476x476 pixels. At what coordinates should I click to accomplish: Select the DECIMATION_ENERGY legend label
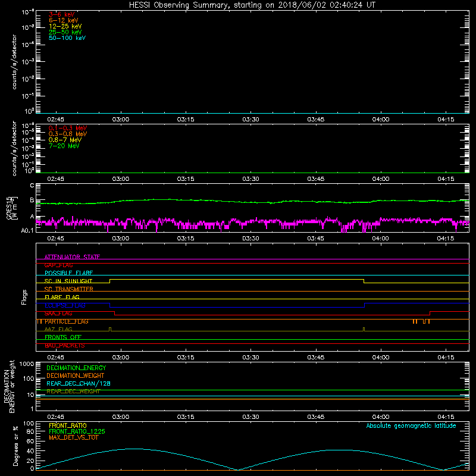coord(76,368)
